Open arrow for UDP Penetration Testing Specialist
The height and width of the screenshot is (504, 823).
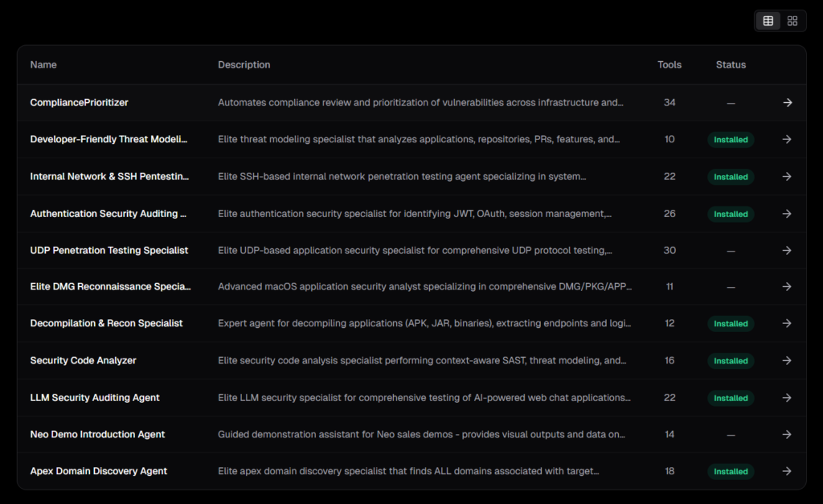pyautogui.click(x=787, y=251)
